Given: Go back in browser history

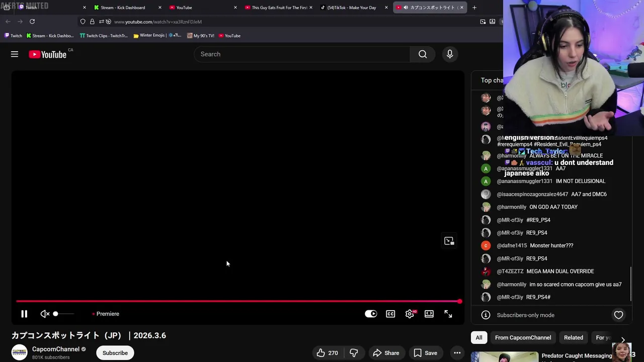Looking at the screenshot, I should point(8,22).
